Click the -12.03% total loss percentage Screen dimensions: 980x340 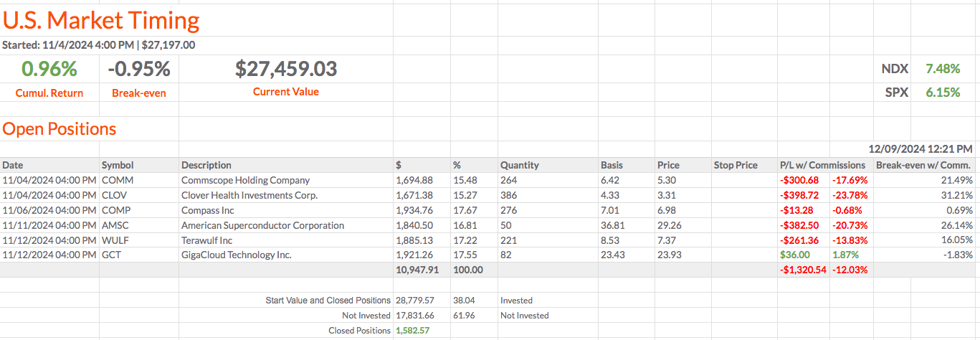pyautogui.click(x=850, y=270)
